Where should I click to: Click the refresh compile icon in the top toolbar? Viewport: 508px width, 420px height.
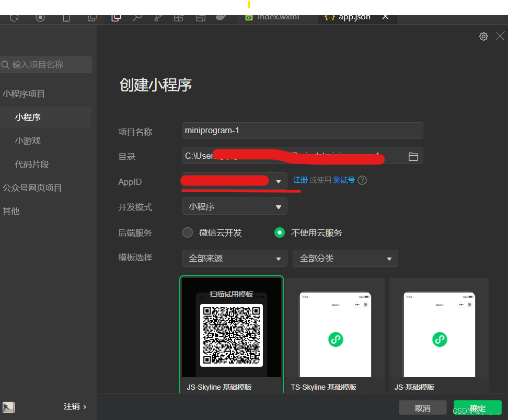click(x=14, y=17)
